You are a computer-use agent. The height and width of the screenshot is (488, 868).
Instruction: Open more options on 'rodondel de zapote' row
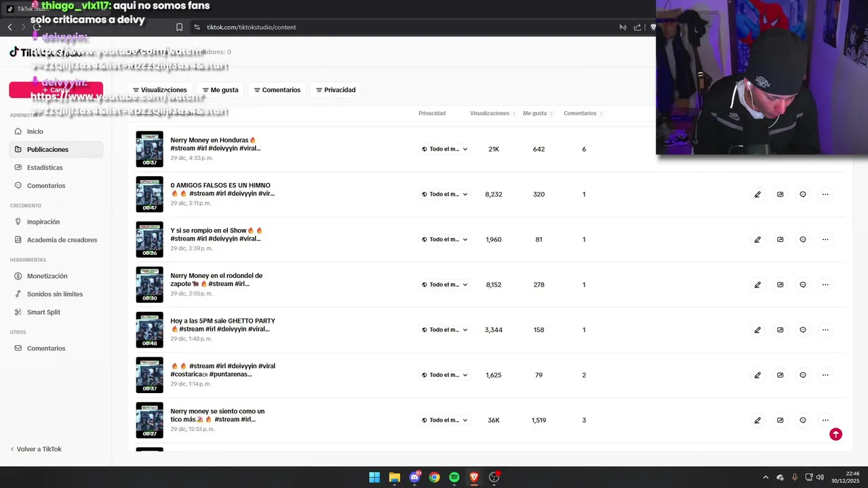coord(825,285)
